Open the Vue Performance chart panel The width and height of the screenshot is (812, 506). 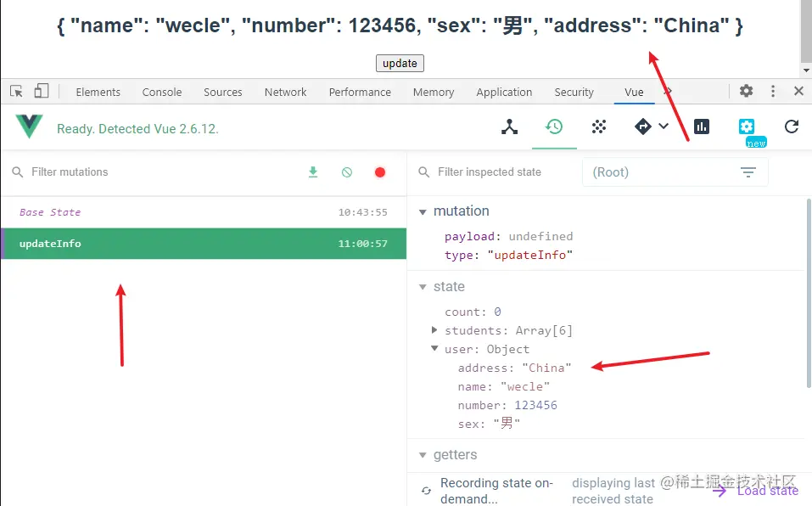[x=702, y=127]
